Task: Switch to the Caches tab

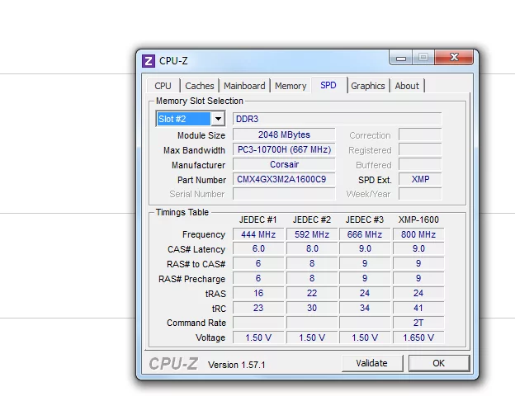Action: [x=200, y=86]
